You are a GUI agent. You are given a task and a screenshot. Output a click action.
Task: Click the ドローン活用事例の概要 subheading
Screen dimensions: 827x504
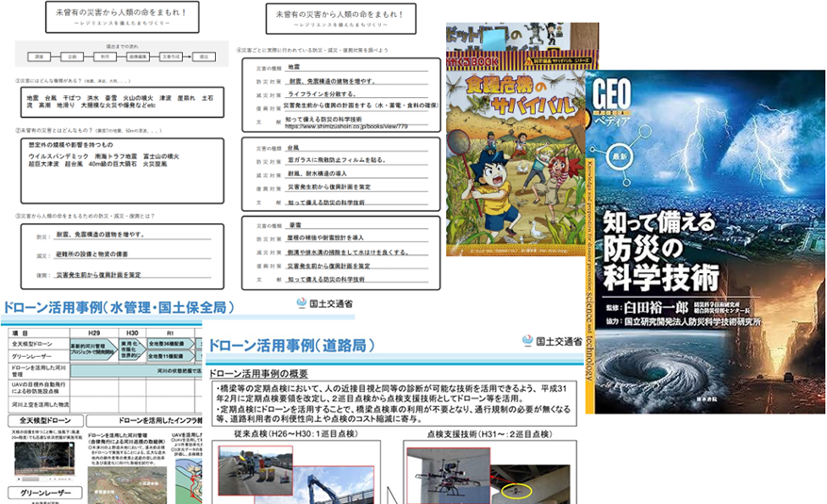pos(258,374)
